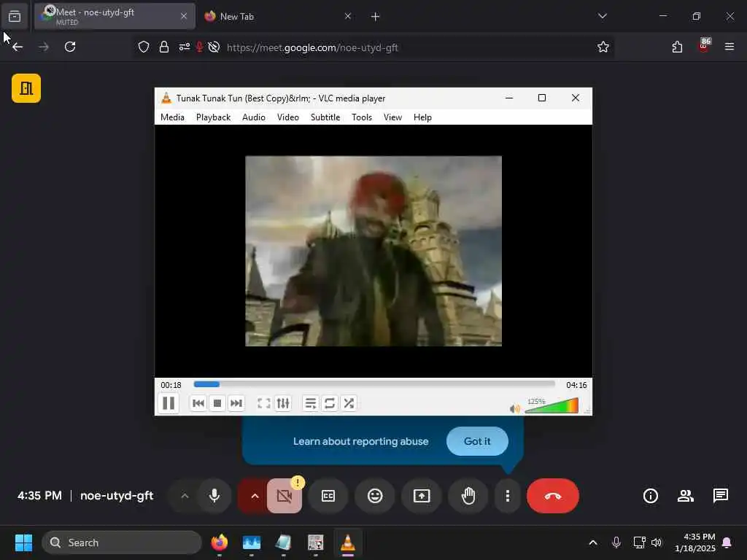
Task: Adjust the VLC volume slider
Action: tap(551, 405)
